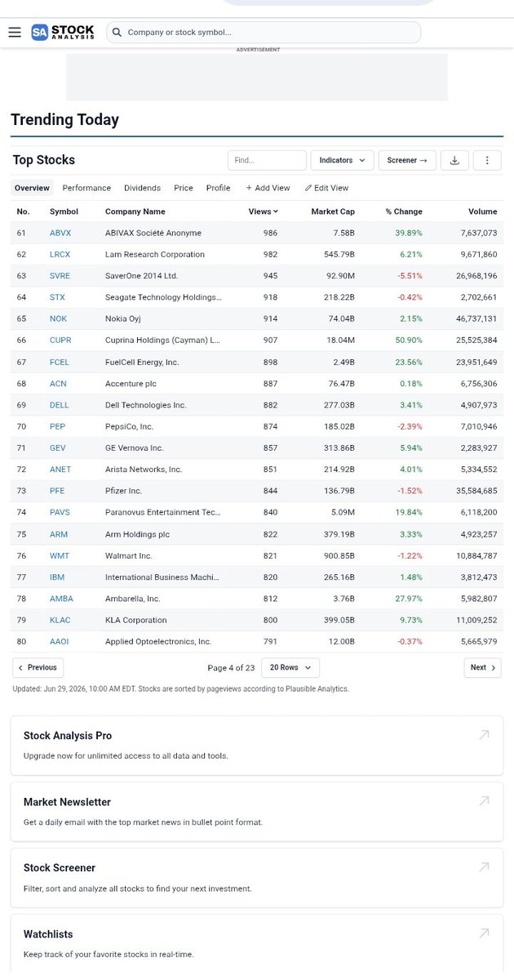
Task: Open Stock Analysis Pro arrow icon
Action: point(484,735)
